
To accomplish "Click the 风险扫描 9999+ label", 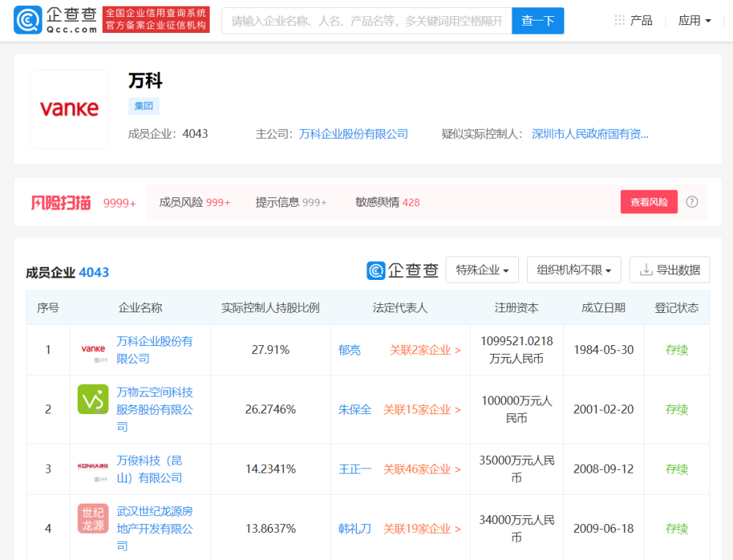I will click(x=84, y=202).
